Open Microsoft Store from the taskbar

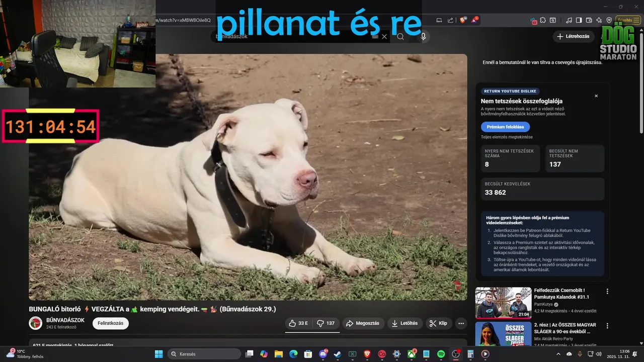click(308, 354)
